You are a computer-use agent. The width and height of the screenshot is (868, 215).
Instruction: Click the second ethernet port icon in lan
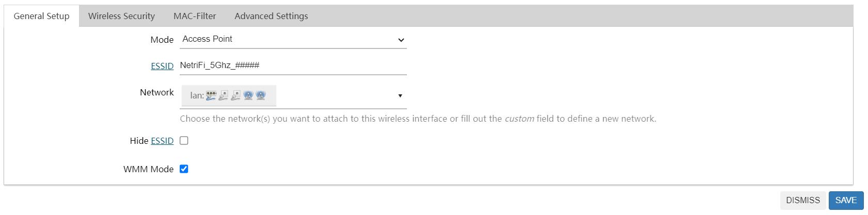point(235,95)
